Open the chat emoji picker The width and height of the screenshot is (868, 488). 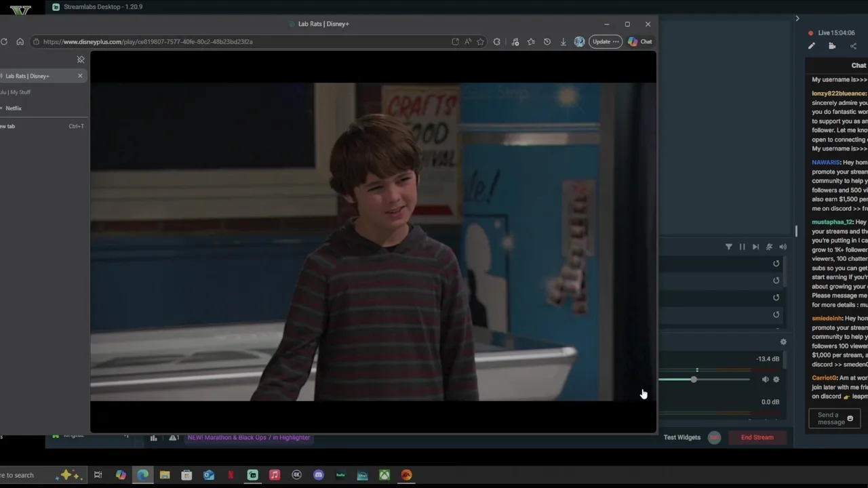click(x=850, y=418)
